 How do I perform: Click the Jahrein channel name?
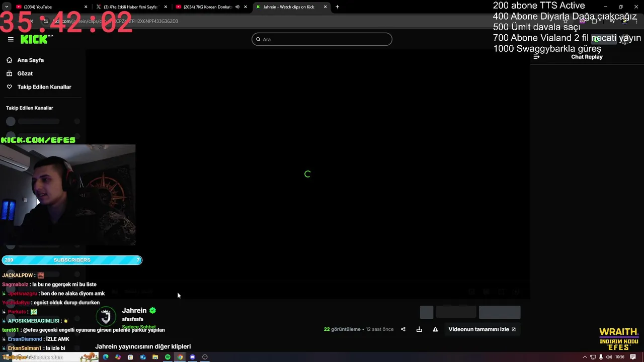click(x=134, y=310)
